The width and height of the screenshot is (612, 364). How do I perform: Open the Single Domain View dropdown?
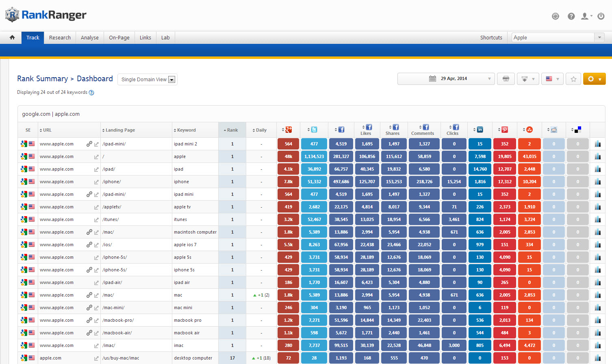(x=148, y=80)
